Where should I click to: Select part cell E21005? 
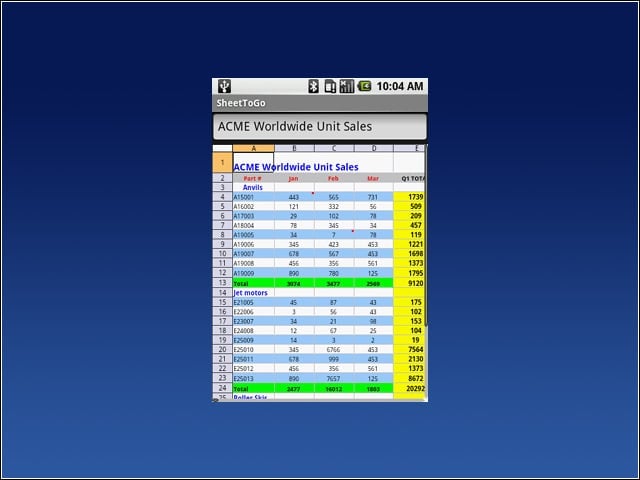[x=253, y=302]
